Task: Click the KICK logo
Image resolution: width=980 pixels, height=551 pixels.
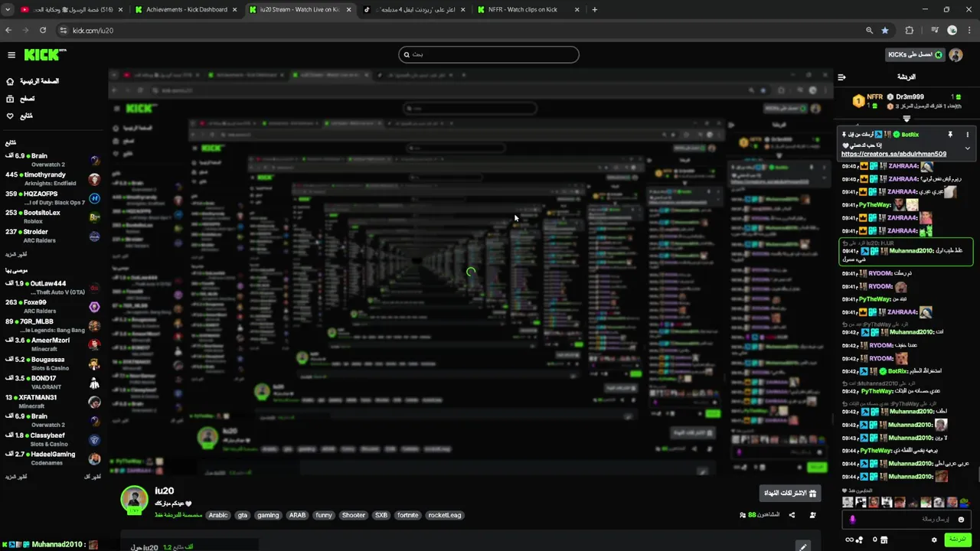Action: (x=44, y=54)
